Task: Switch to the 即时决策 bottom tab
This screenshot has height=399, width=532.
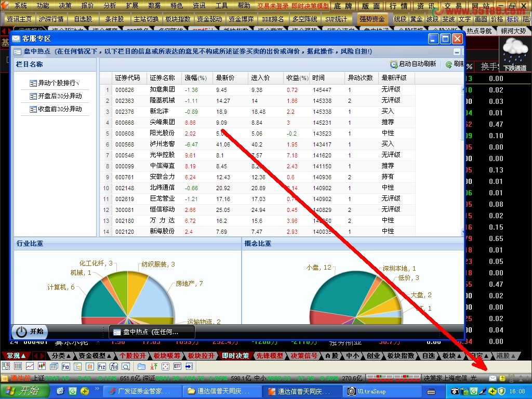Action: 235,355
